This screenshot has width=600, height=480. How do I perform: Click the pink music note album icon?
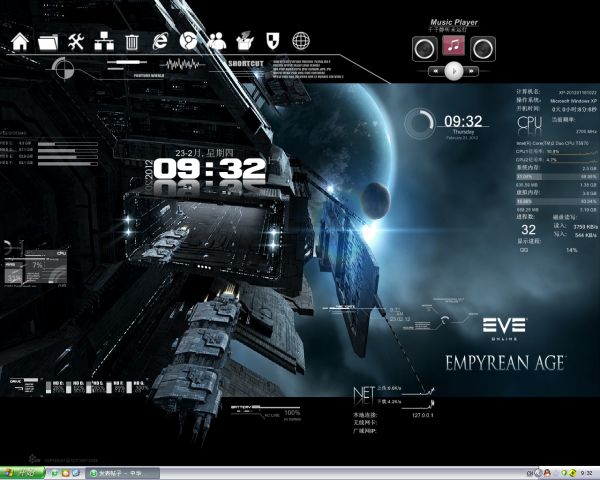[454, 47]
